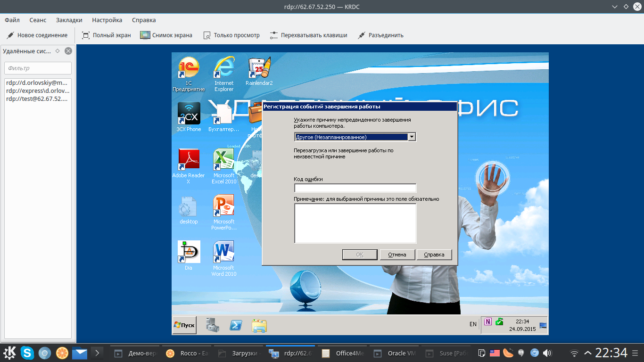644x362 pixels.
Task: Switch to the Rocco taskbar window
Action: click(188, 353)
